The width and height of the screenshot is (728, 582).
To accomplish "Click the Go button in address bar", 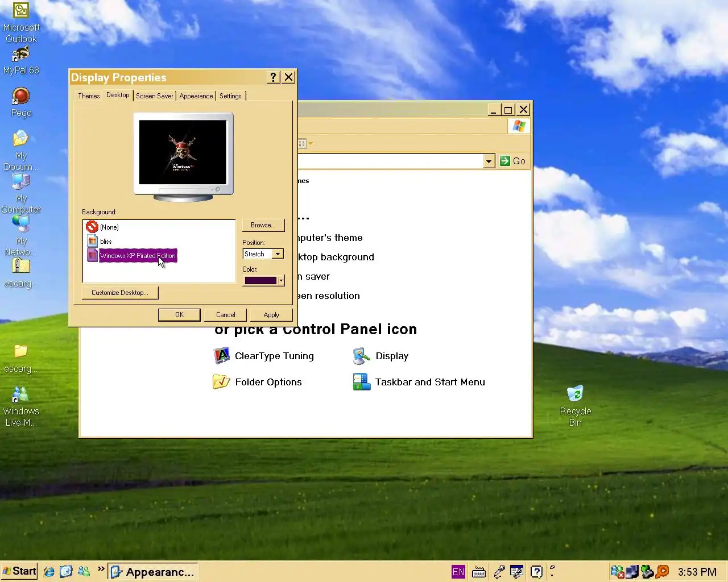I will pyautogui.click(x=512, y=161).
